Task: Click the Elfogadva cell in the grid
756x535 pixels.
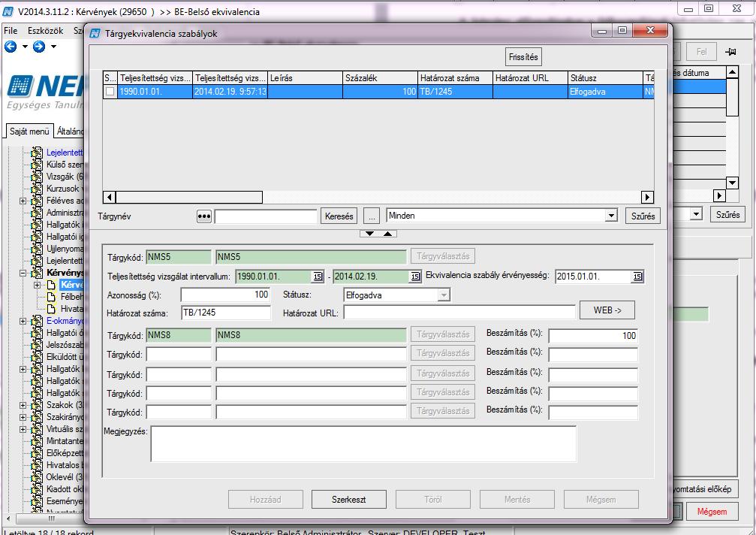Action: click(606, 92)
